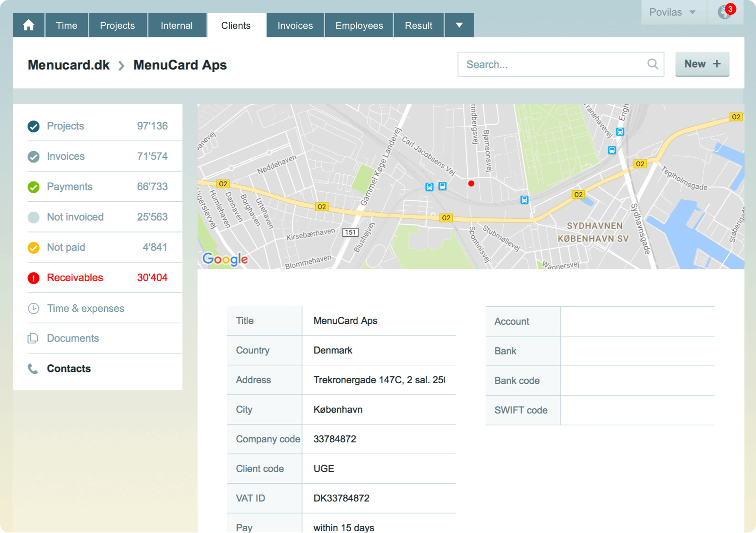This screenshot has height=533, width=756.
Task: Click the New + button
Action: 702,64
